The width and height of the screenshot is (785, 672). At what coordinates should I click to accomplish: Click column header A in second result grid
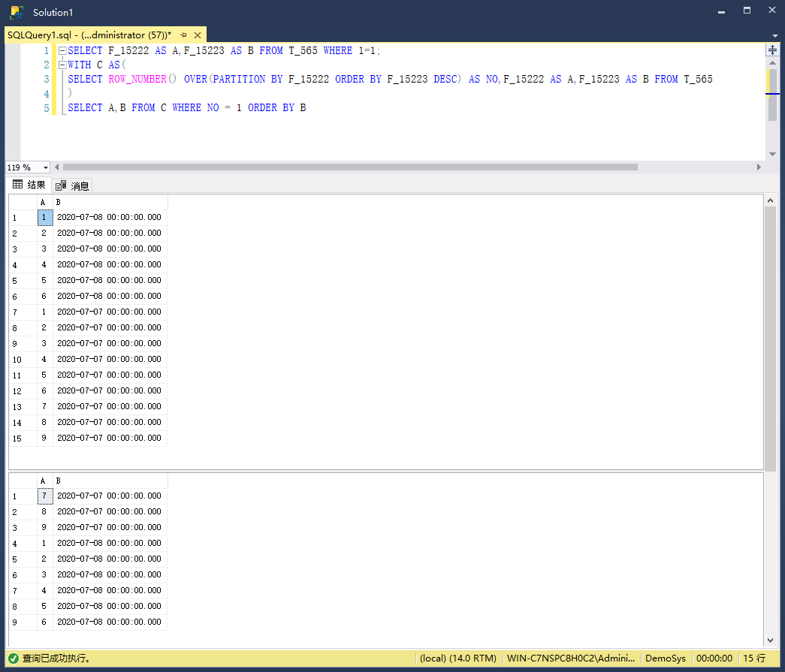[45, 481]
